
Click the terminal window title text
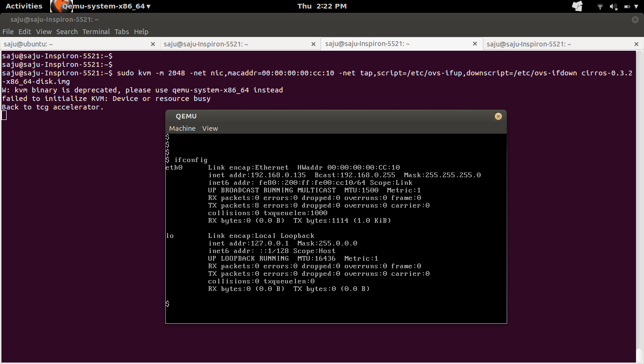[x=54, y=19]
